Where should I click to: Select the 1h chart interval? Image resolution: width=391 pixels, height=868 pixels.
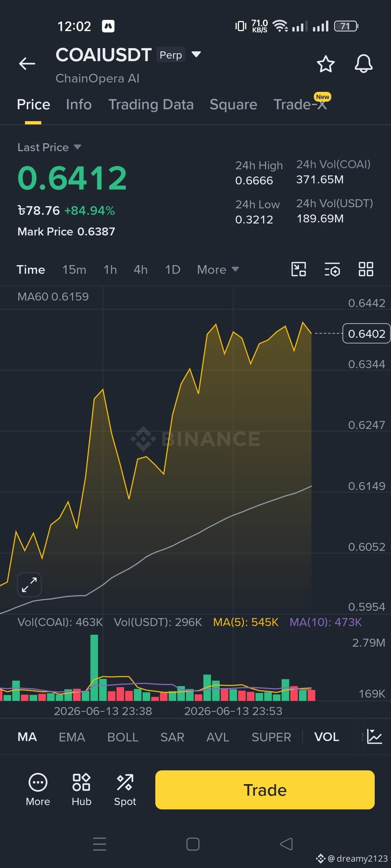[110, 269]
